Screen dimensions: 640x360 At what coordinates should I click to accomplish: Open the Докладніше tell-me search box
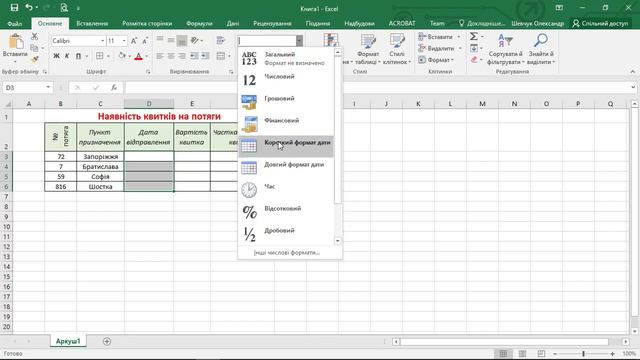click(482, 24)
